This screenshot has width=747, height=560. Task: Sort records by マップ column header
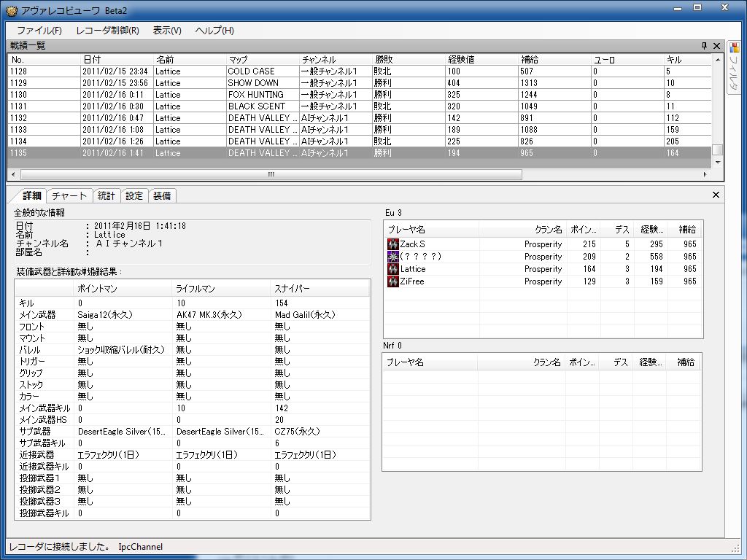pyautogui.click(x=263, y=60)
